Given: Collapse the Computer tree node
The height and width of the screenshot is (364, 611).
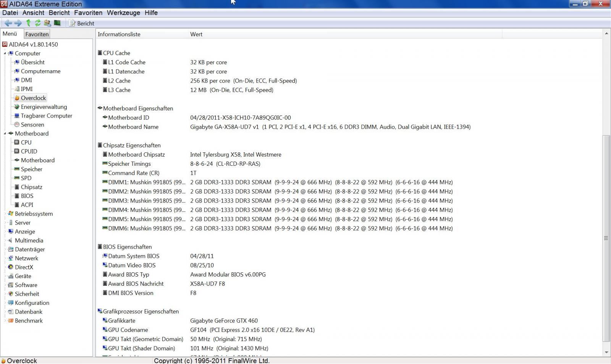Looking at the screenshot, I should click(x=5, y=53).
